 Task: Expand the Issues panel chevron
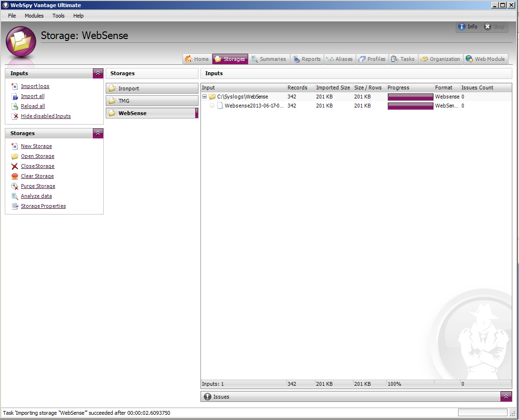tap(506, 397)
